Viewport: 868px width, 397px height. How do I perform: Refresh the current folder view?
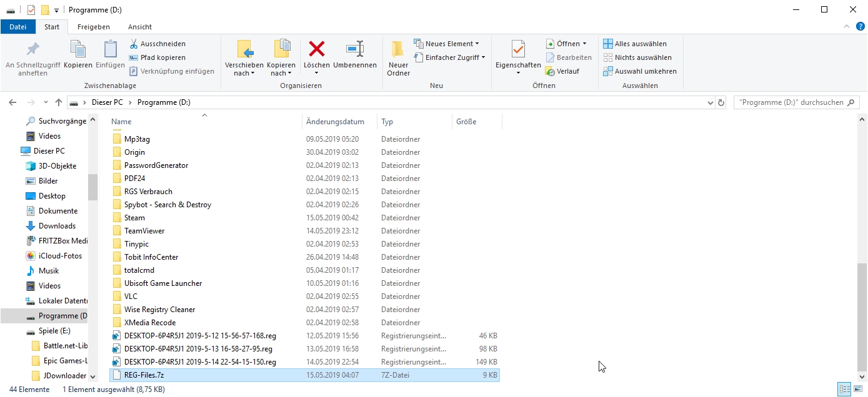pos(721,102)
